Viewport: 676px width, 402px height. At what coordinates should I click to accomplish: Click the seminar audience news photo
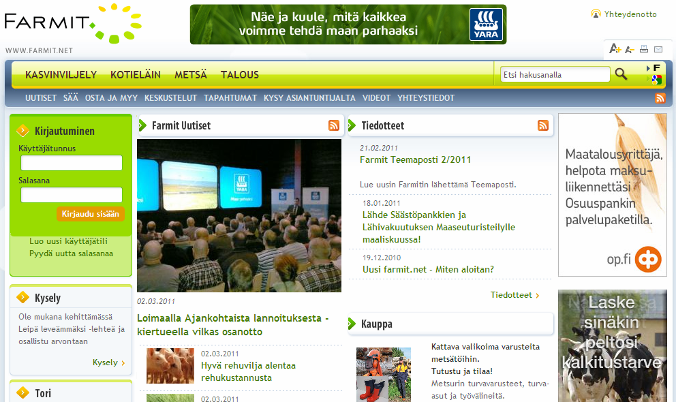(239, 215)
